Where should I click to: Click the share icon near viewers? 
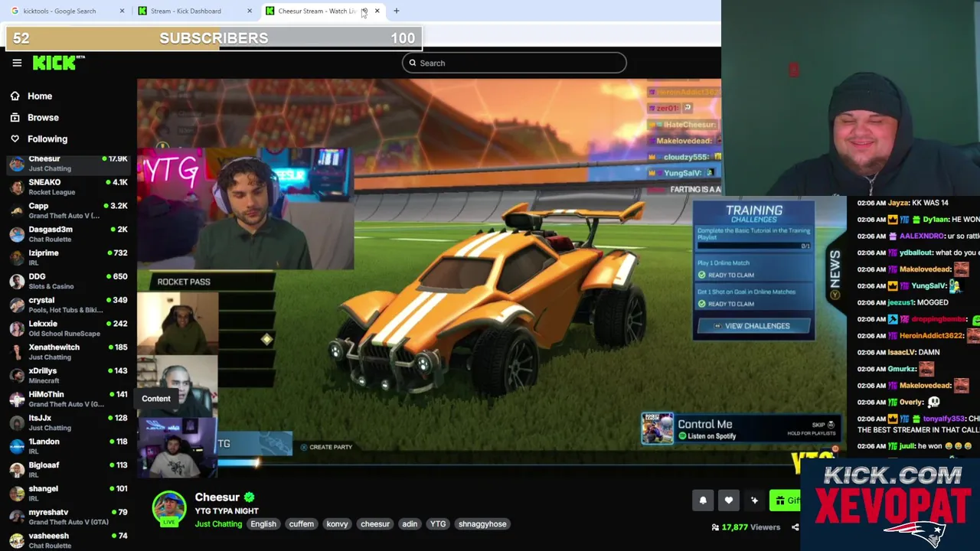click(x=795, y=527)
